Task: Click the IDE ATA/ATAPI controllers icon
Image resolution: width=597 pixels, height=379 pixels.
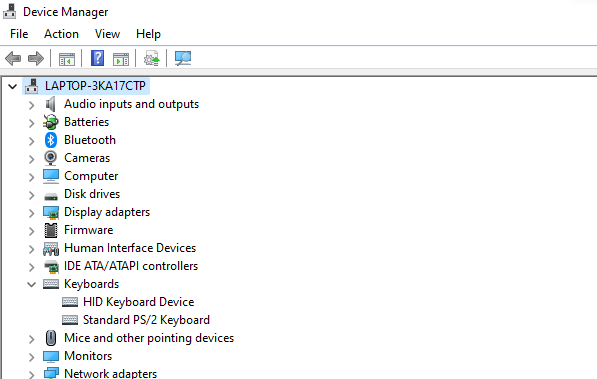Action: 51,267
